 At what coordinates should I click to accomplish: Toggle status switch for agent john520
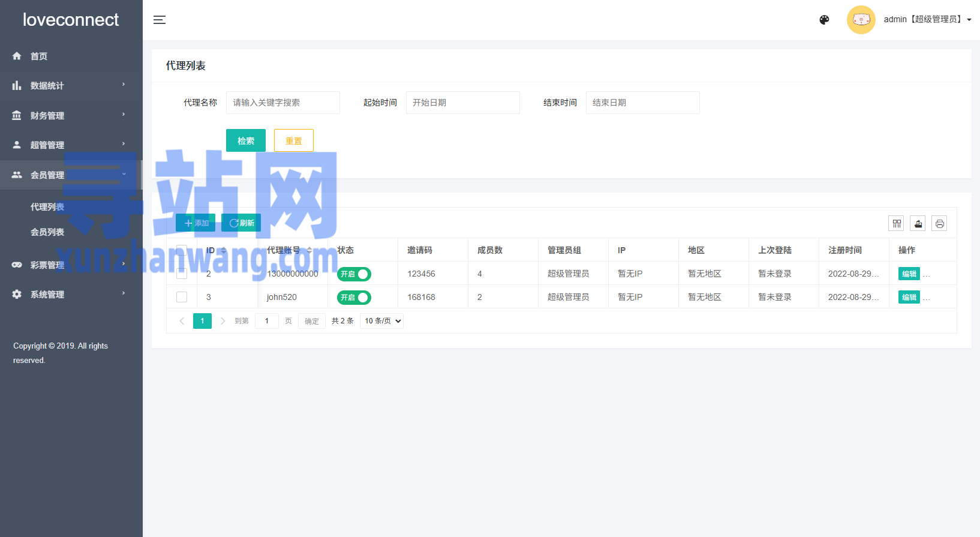(x=354, y=298)
